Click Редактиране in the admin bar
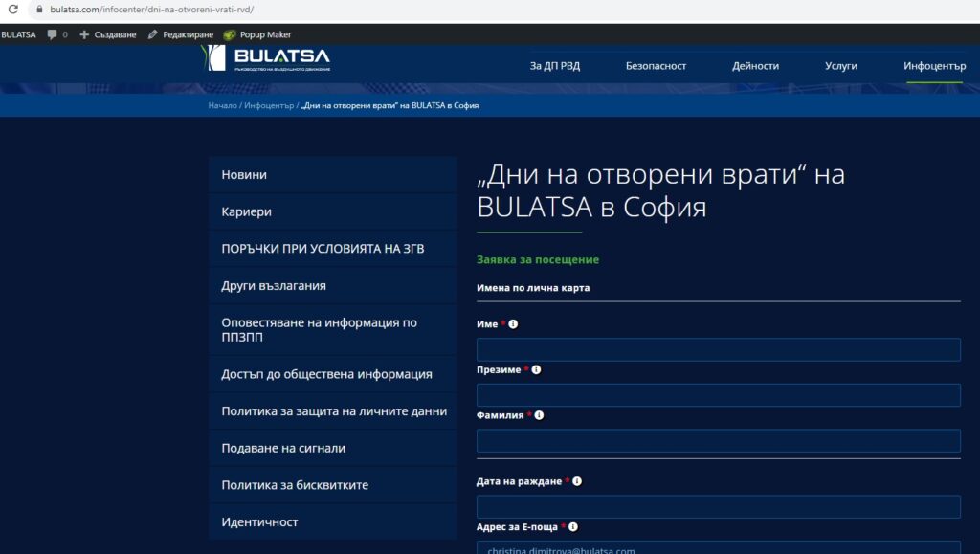 [189, 34]
